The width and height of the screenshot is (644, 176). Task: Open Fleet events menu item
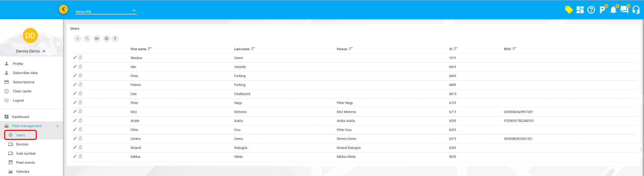[x=25, y=163]
